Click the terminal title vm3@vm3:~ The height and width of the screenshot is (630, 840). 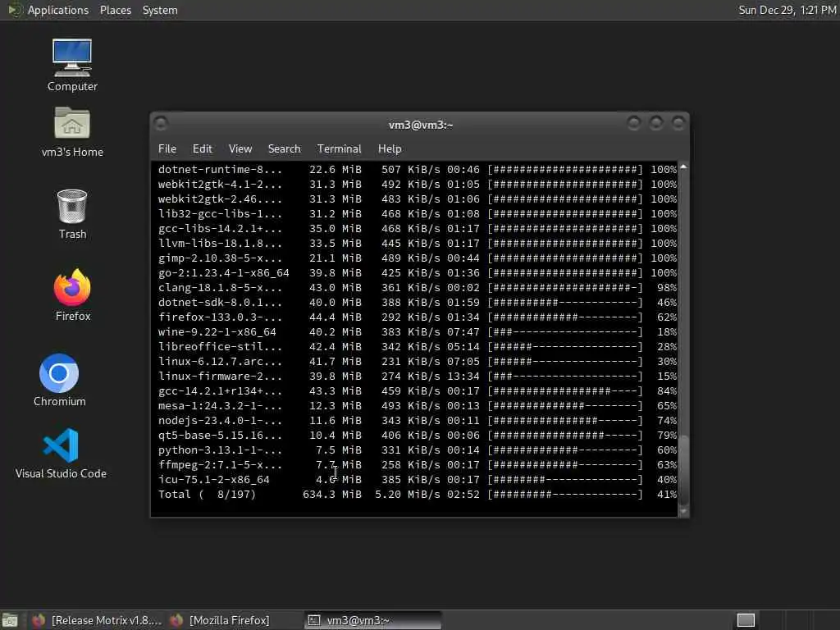pyautogui.click(x=421, y=125)
